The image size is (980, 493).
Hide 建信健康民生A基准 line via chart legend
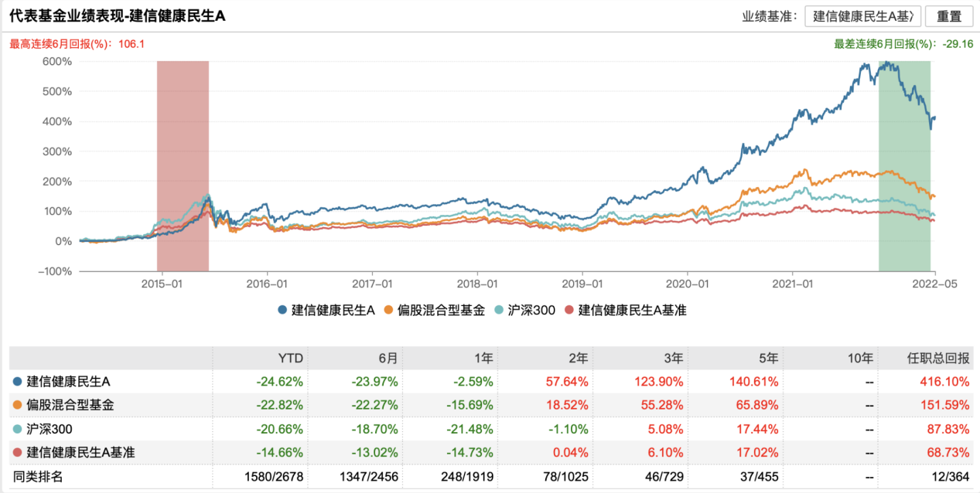point(626,311)
